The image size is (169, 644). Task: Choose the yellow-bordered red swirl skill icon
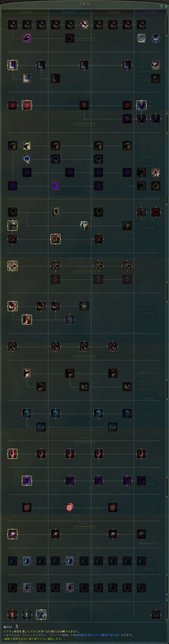[27, 105]
